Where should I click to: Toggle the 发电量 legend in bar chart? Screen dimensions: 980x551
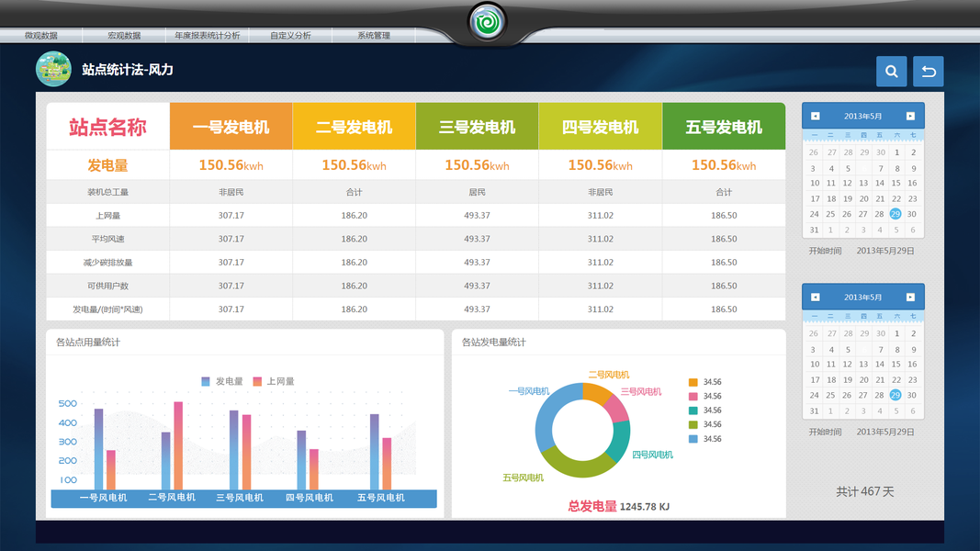point(222,381)
